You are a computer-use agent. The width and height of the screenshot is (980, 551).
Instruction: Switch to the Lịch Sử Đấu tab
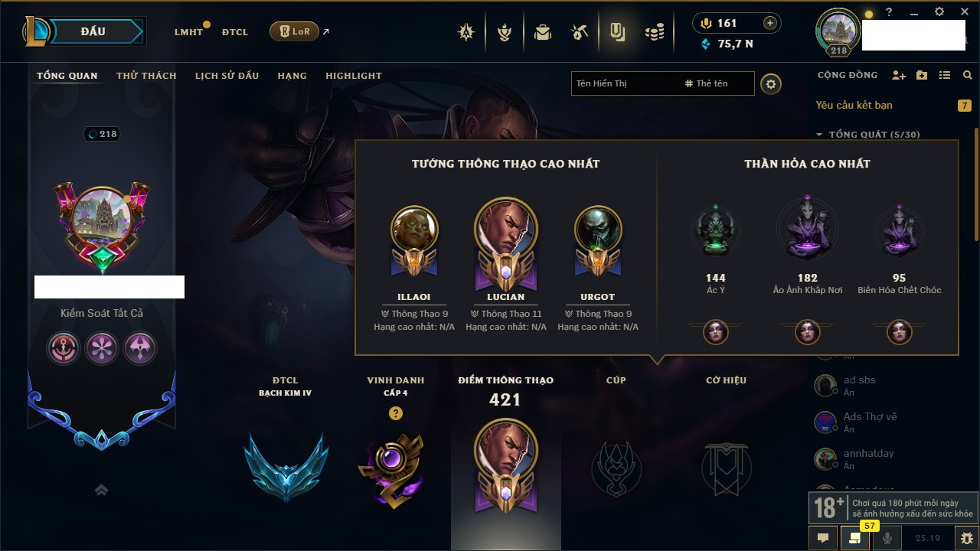point(227,76)
